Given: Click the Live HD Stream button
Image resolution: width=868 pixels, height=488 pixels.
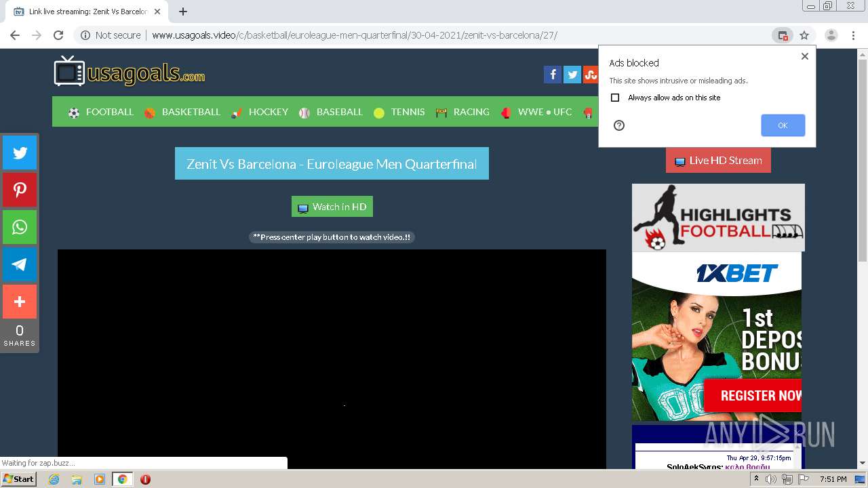Looking at the screenshot, I should click(x=718, y=161).
